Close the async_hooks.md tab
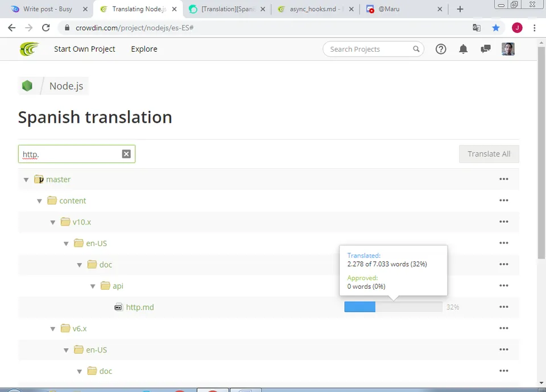This screenshot has width=546, height=392. pos(351,9)
